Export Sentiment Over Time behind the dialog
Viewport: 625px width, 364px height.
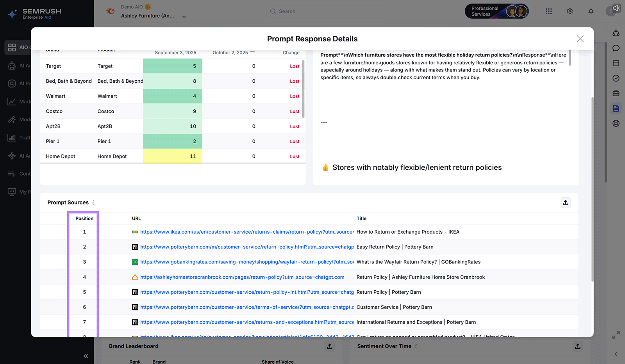578,346
